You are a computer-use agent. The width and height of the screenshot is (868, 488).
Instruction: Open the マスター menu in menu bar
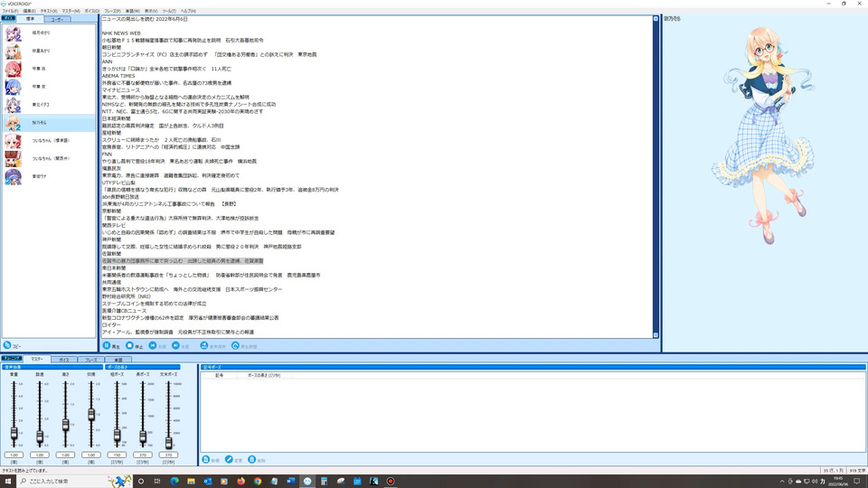pyautogui.click(x=71, y=11)
